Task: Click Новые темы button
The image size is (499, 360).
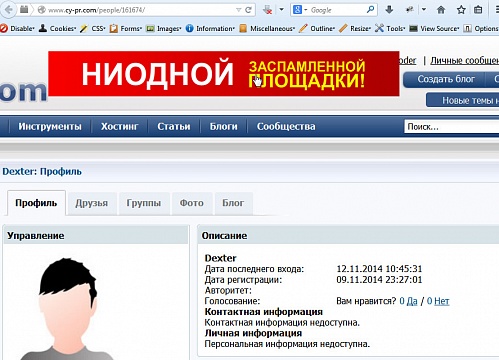Action: (463, 100)
